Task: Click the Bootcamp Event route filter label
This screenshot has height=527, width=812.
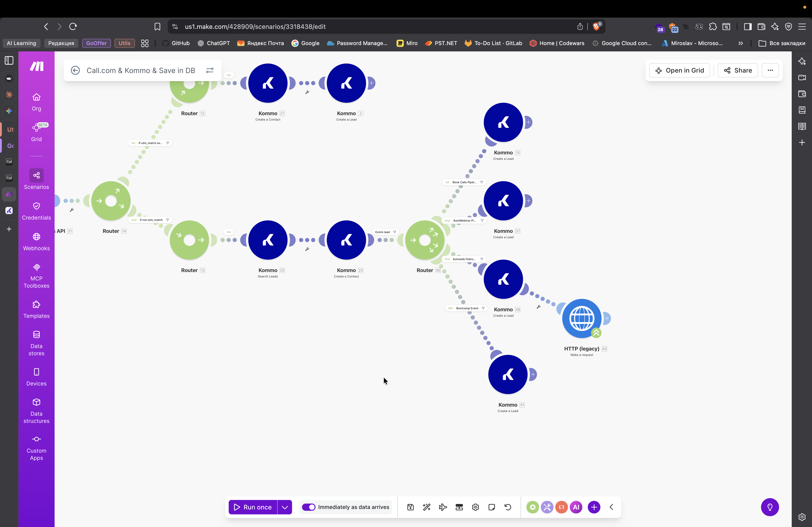Action: (x=467, y=308)
